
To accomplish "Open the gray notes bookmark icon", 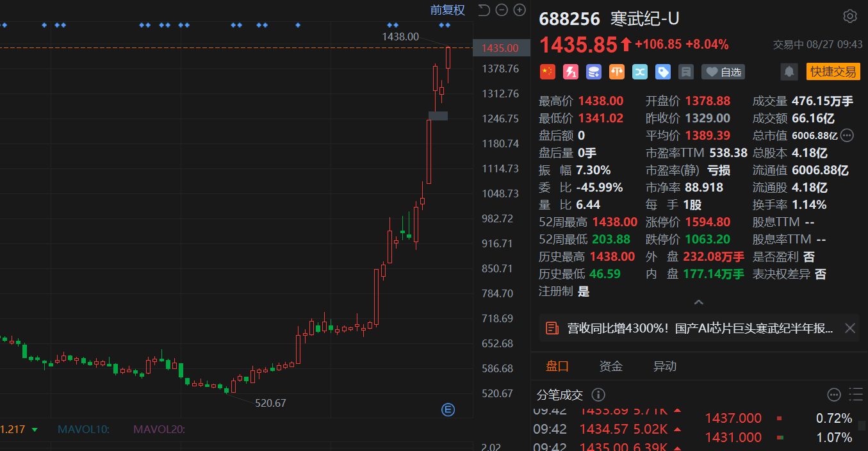I will [686, 72].
